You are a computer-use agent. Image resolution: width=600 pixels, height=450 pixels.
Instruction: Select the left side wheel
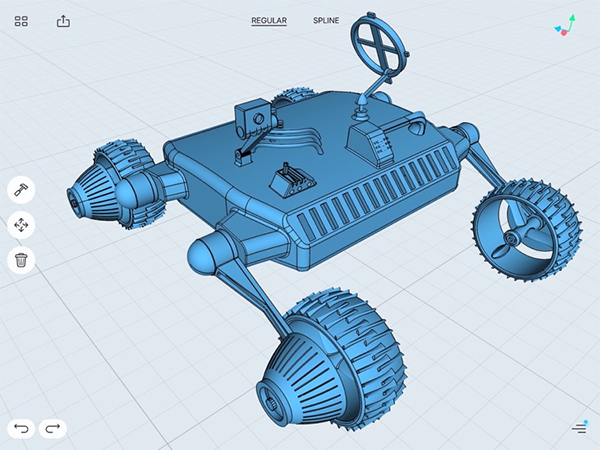(115, 185)
